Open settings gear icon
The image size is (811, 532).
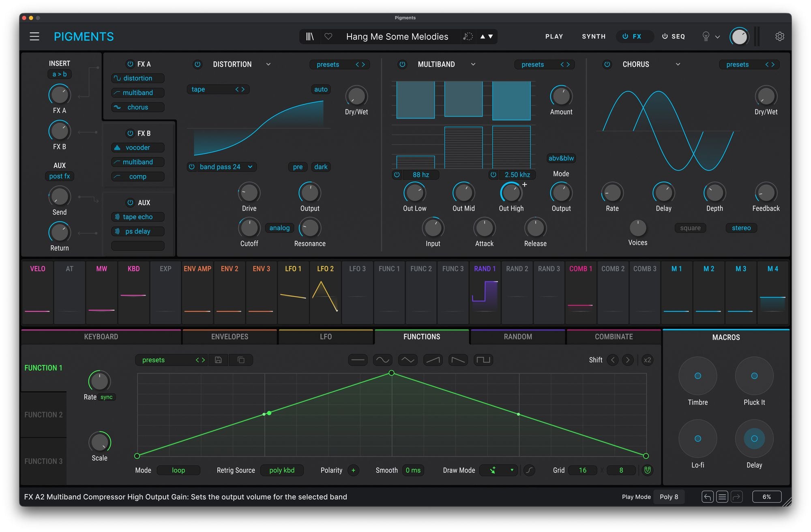tap(779, 36)
